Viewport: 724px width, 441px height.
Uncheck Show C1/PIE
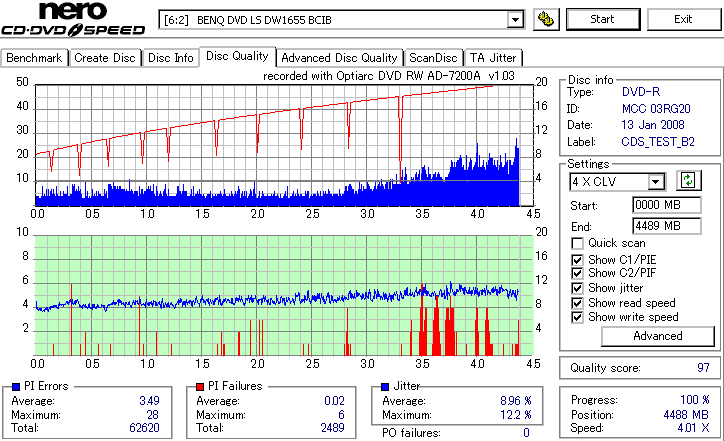click(577, 260)
